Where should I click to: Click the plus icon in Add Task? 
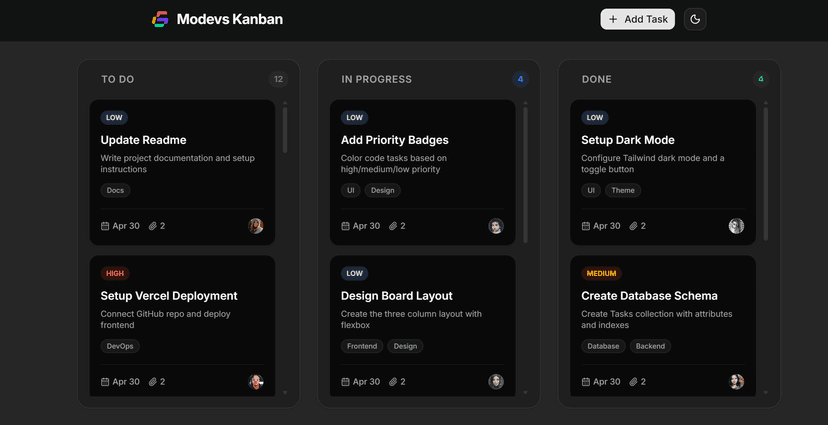613,20
